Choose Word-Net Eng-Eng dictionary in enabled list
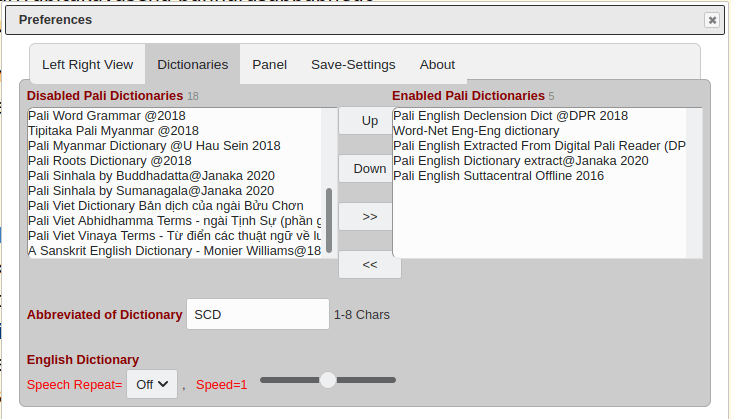The width and height of the screenshot is (731, 419). [476, 131]
